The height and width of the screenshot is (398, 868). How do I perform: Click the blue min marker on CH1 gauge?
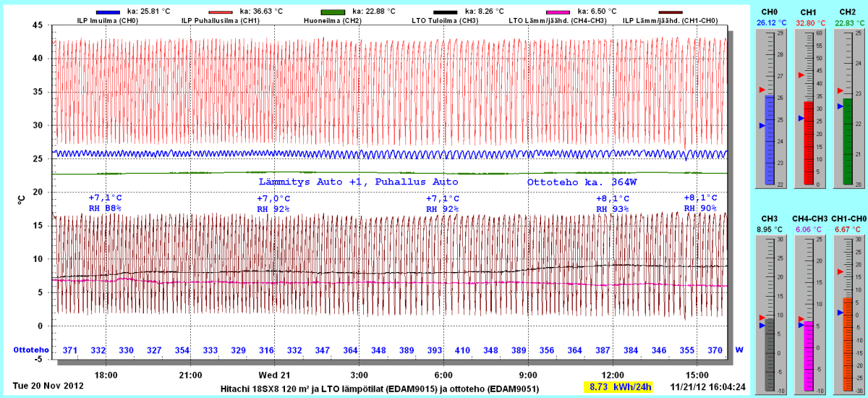pos(800,117)
